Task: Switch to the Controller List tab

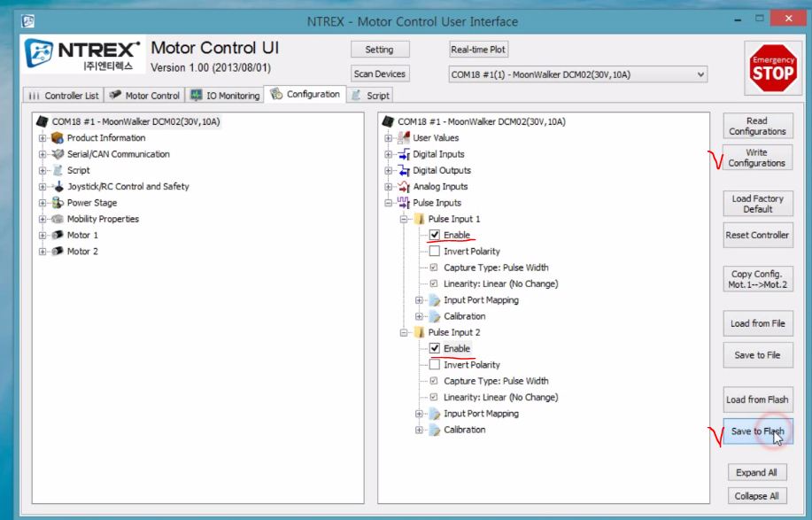Action: point(63,96)
